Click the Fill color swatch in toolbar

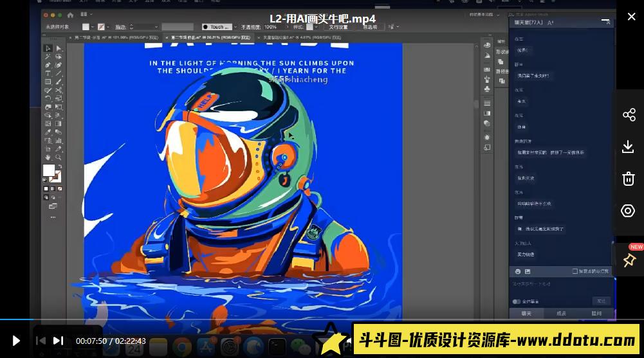click(49, 170)
